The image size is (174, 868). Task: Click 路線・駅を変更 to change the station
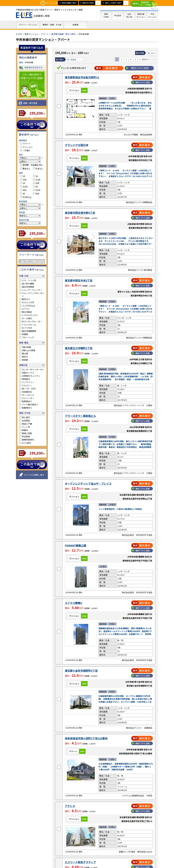click(32, 103)
